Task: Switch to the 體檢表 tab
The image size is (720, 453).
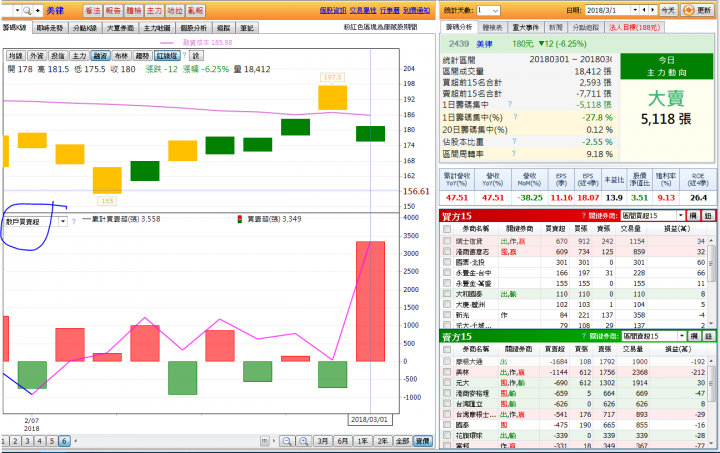Action: [492, 28]
